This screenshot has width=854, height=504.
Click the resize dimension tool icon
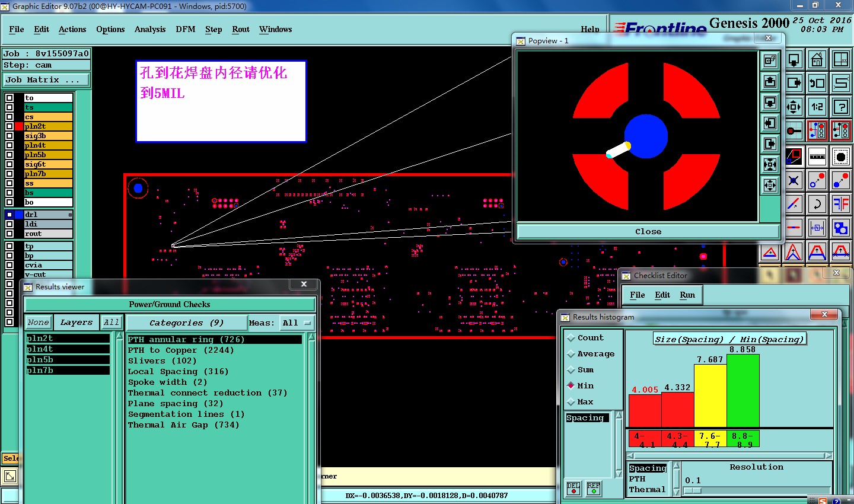point(817,228)
